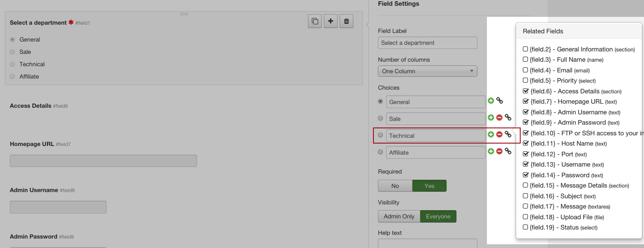This screenshot has height=248, width=644.
Task: Add choice after General with green plus
Action: (491, 101)
